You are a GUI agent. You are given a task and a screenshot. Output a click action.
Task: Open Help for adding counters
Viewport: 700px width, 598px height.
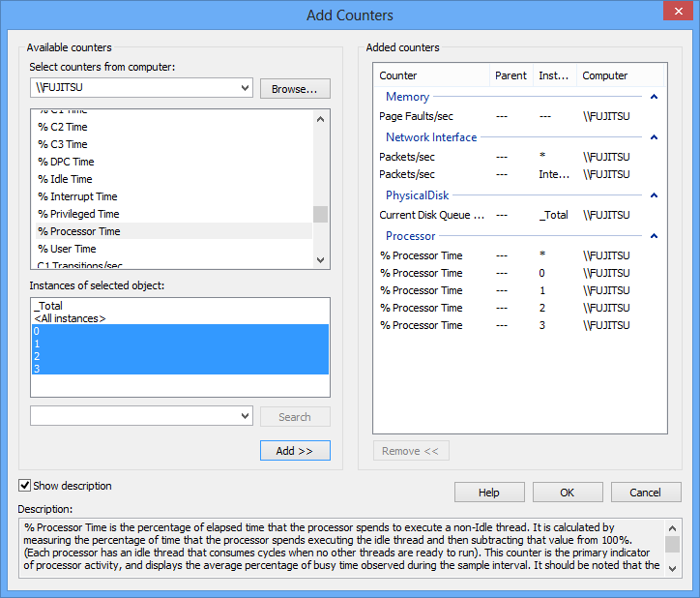tap(489, 493)
